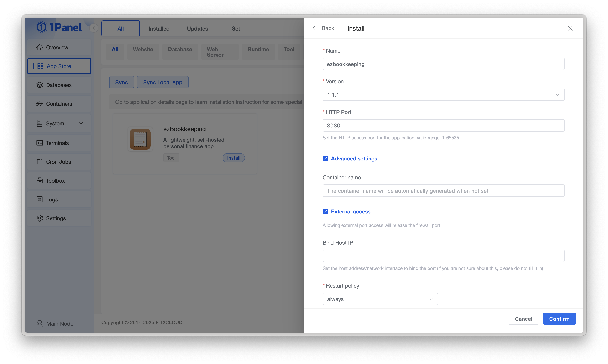608x364 pixels.
Task: Confirm the ezBookkeeping installation
Action: pos(559,319)
